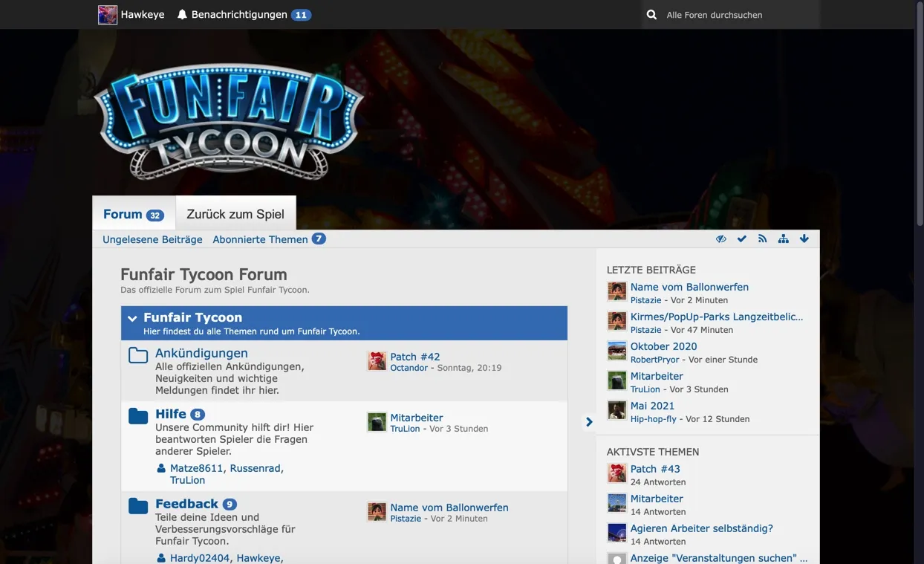Click the RSS feed icon

point(762,239)
